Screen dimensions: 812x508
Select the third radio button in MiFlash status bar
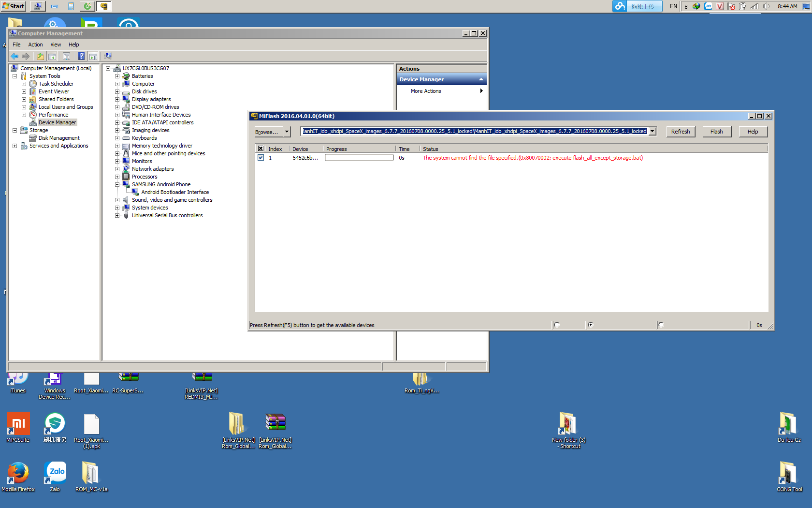pyautogui.click(x=661, y=325)
